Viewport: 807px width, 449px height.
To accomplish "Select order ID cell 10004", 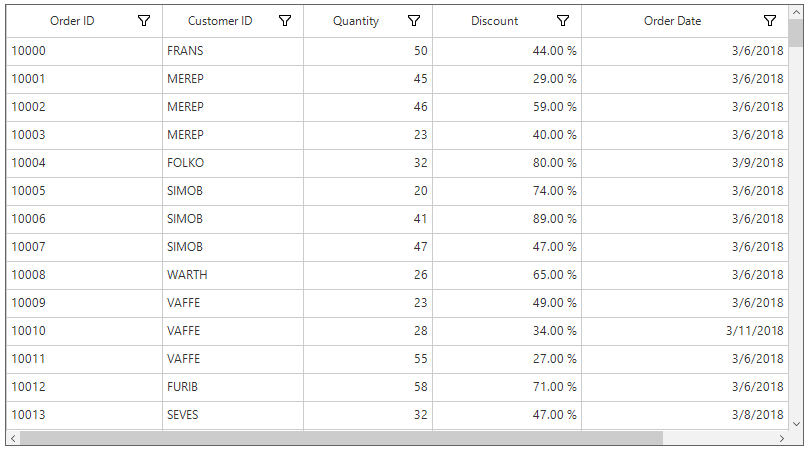I will [84, 163].
